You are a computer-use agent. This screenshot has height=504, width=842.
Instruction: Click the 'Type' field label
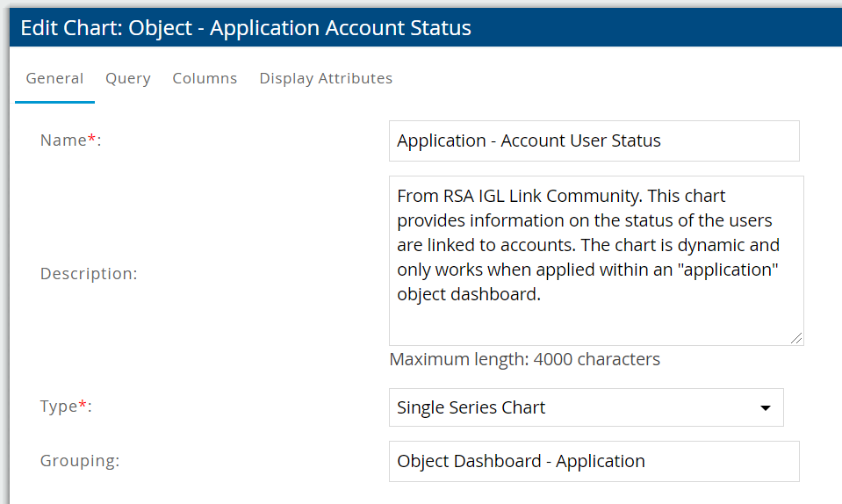pyautogui.click(x=59, y=407)
